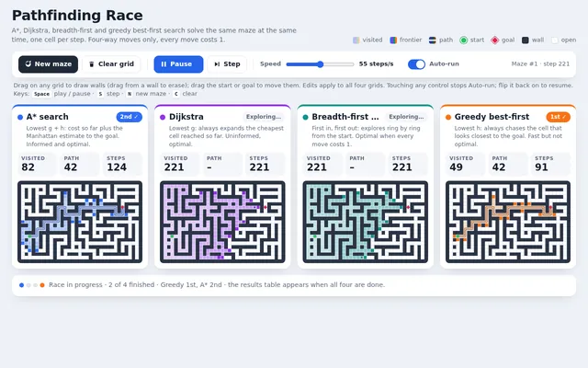The height and width of the screenshot is (368, 588).
Task: Click the A* visited count 82
Action: click(28, 167)
